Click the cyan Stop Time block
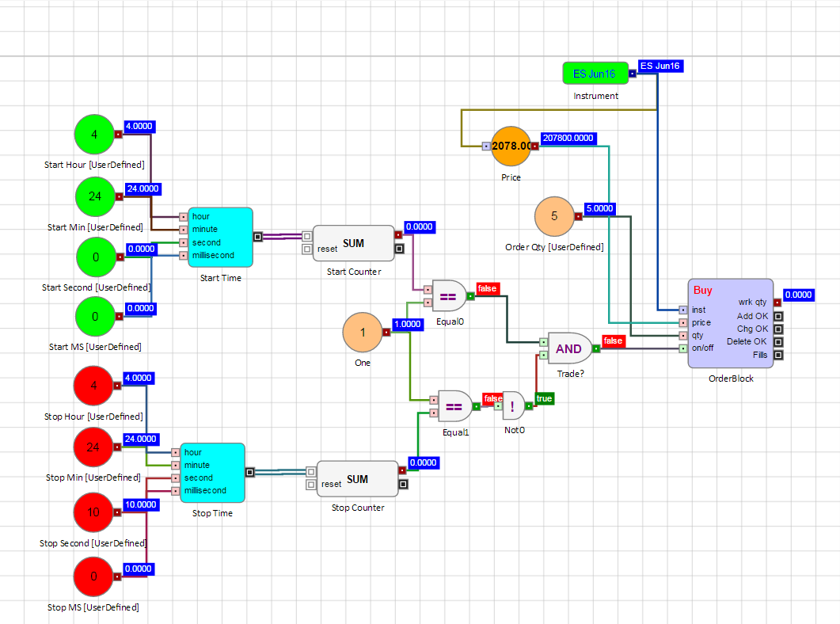The height and width of the screenshot is (624, 840). 212,472
